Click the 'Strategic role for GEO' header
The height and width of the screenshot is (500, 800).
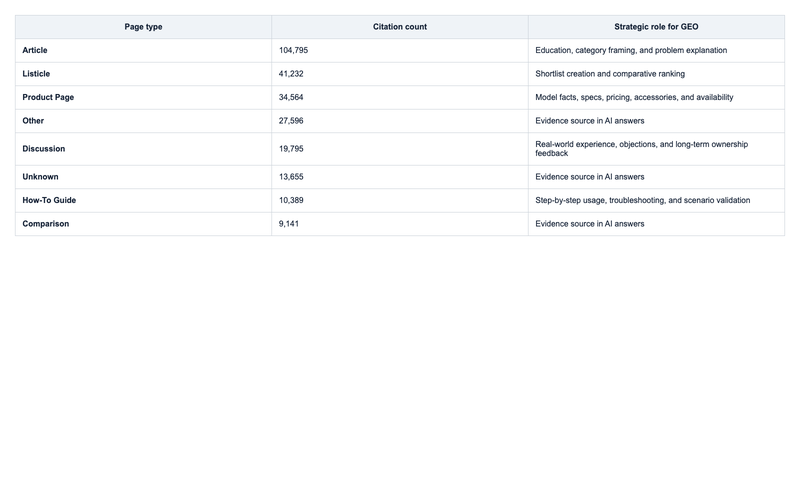coord(656,27)
